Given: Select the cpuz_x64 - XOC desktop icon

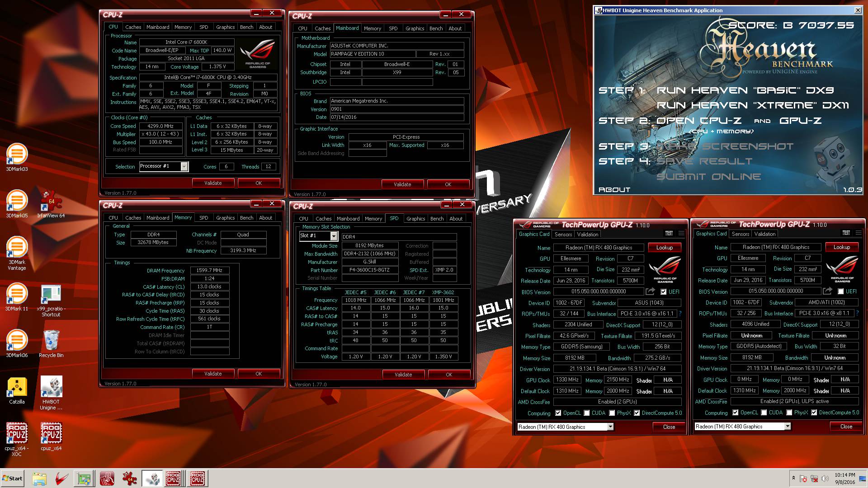Looking at the screenshot, I should tap(17, 440).
